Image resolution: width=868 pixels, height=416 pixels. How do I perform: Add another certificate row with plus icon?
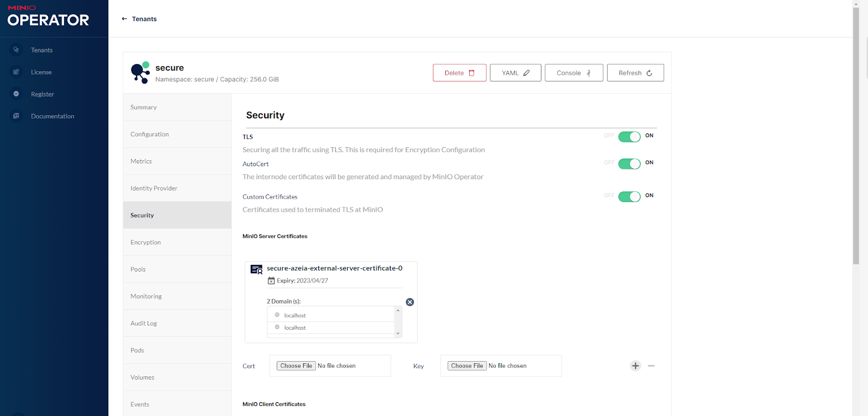coord(635,366)
